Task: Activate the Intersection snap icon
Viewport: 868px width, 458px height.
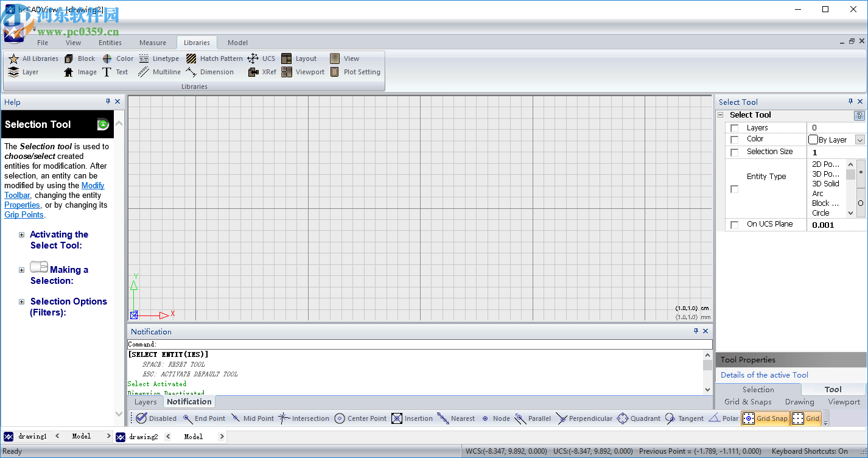Action: pos(284,418)
